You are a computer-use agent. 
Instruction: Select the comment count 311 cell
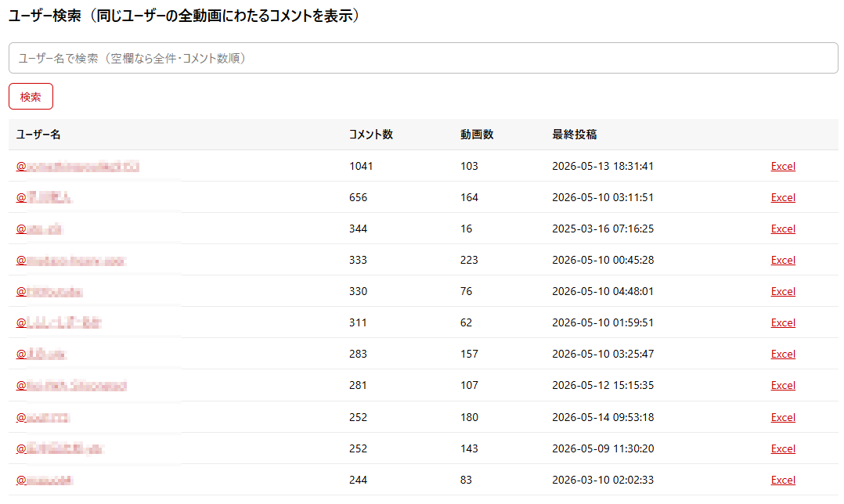click(358, 322)
